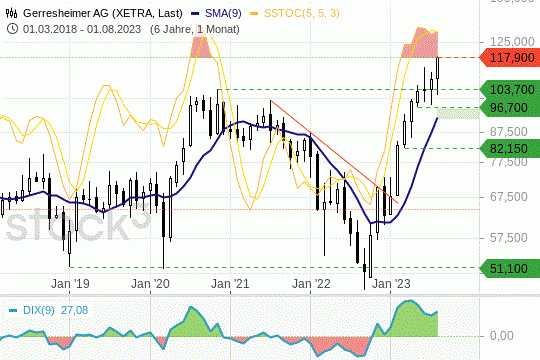Click the clock icon next to date range

pos(12,29)
